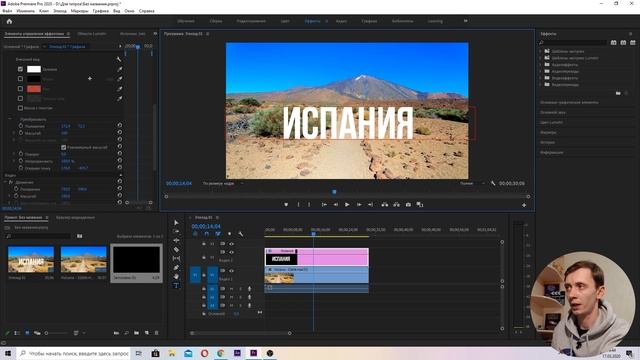Open the Окно menu

click(129, 11)
